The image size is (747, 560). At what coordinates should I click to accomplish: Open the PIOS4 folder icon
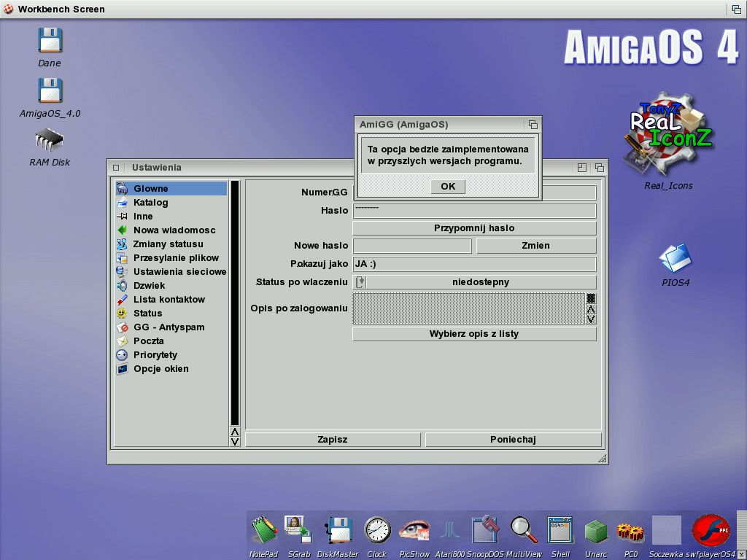(x=676, y=258)
